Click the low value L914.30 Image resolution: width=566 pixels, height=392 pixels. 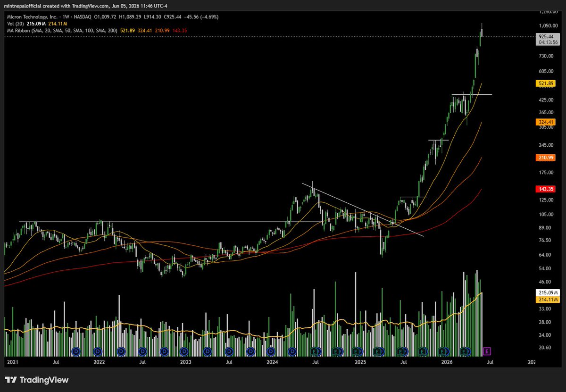153,17
